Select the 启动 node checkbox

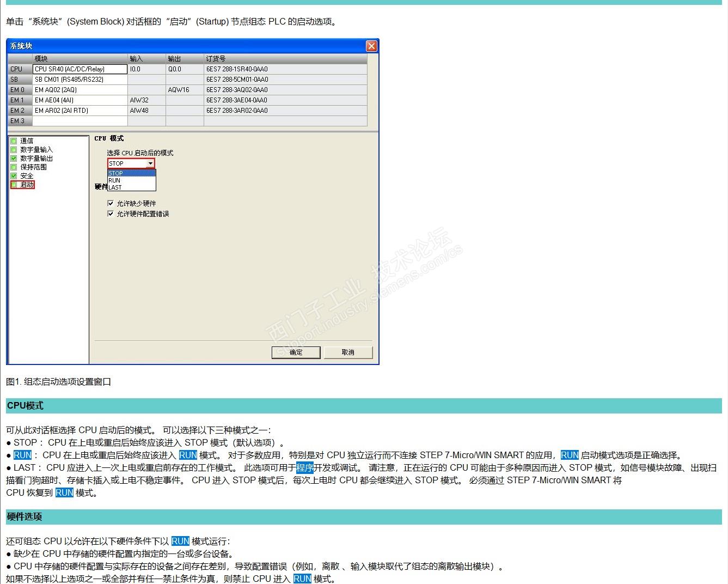14,185
